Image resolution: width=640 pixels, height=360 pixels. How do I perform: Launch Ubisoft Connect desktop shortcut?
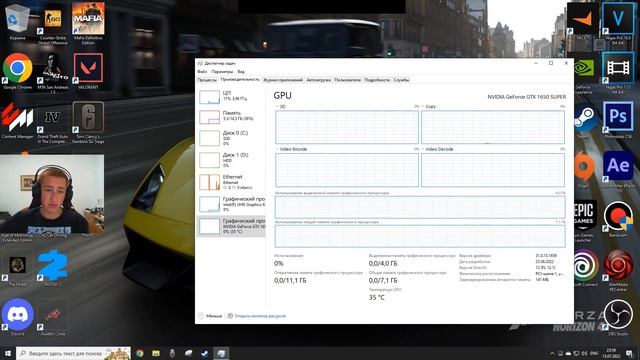pos(585,268)
